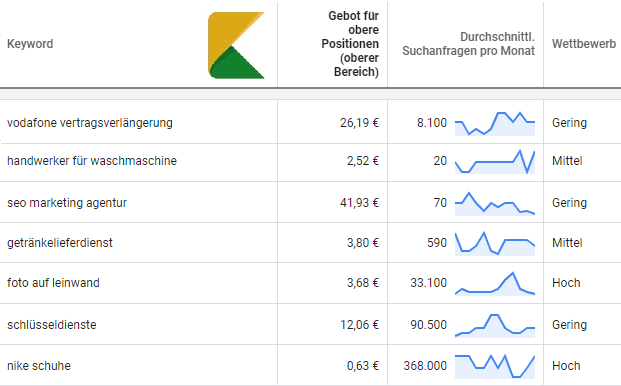Click search volume 590
This screenshot has width=621, height=386.
pos(437,243)
